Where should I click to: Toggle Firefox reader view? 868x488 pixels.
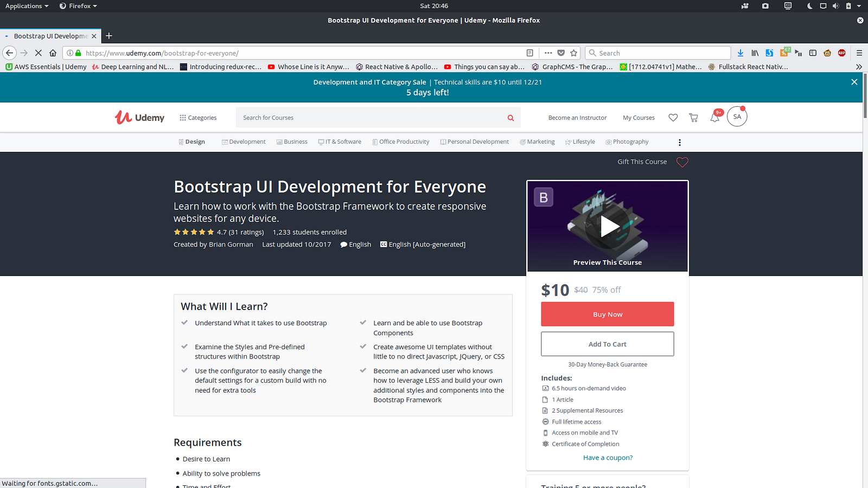[530, 53]
